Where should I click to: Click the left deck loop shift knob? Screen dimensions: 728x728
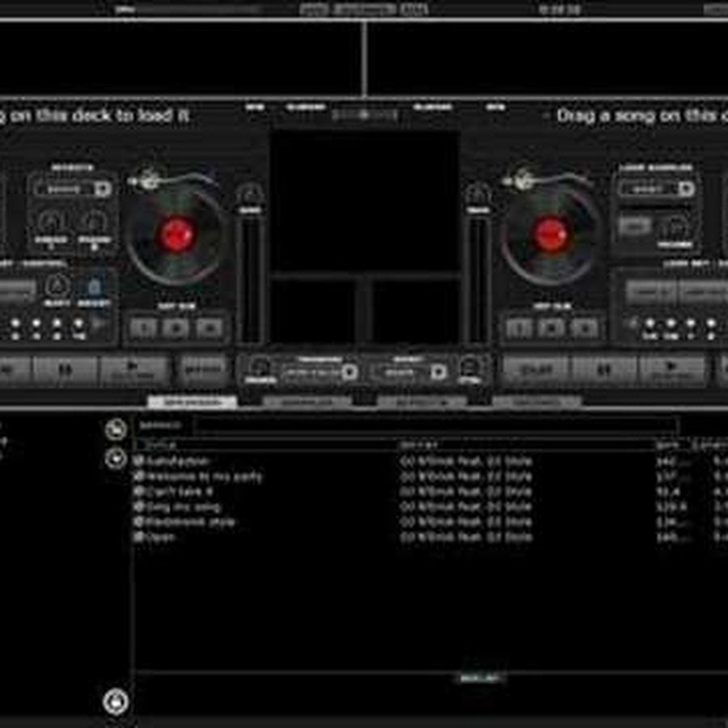tap(57, 285)
